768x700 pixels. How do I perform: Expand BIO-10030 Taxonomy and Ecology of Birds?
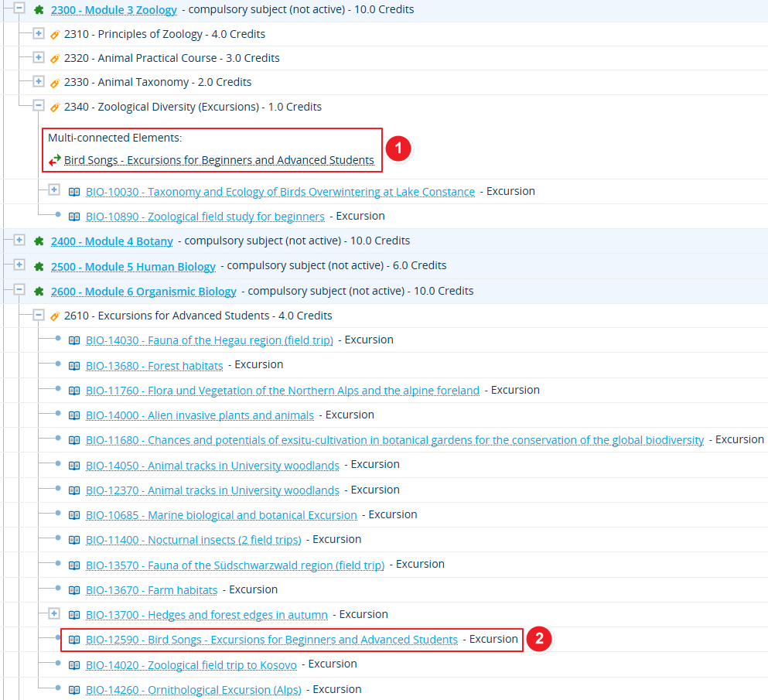54,190
